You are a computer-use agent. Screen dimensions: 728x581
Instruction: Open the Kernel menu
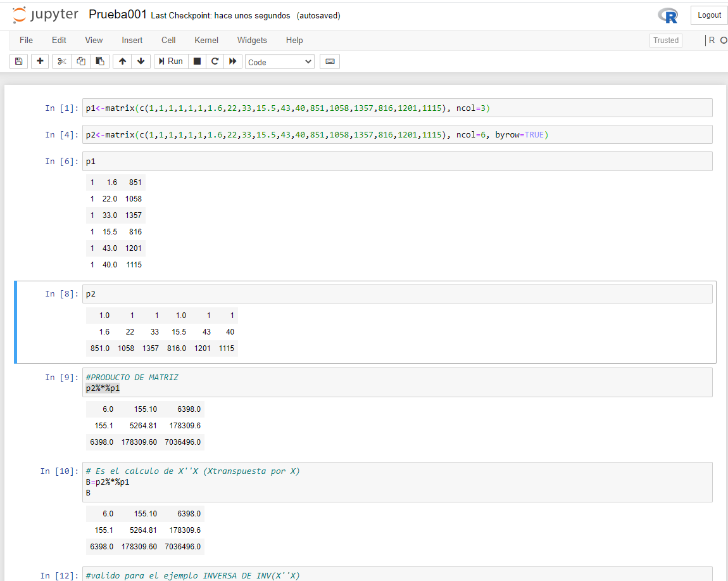[x=206, y=40]
